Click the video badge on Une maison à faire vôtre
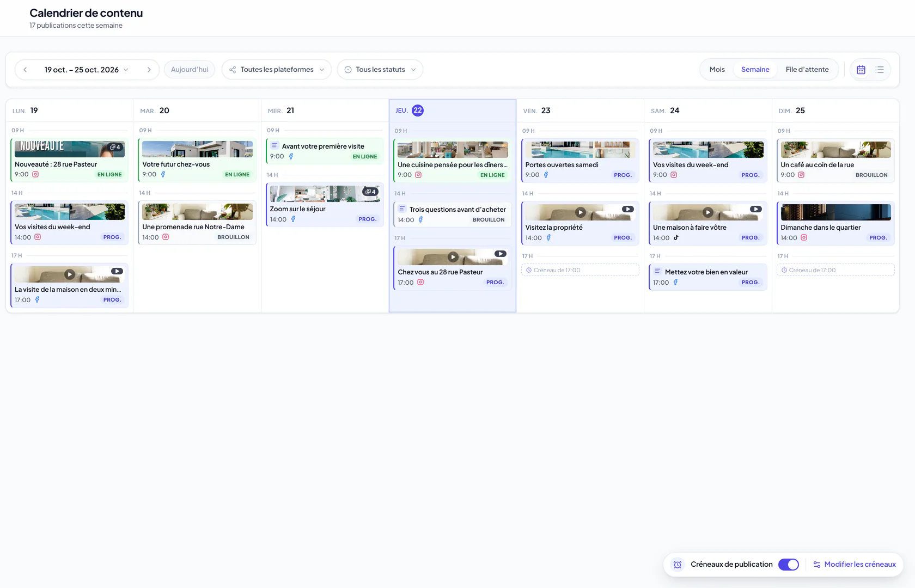Viewport: 915px width, 588px height. (x=756, y=209)
